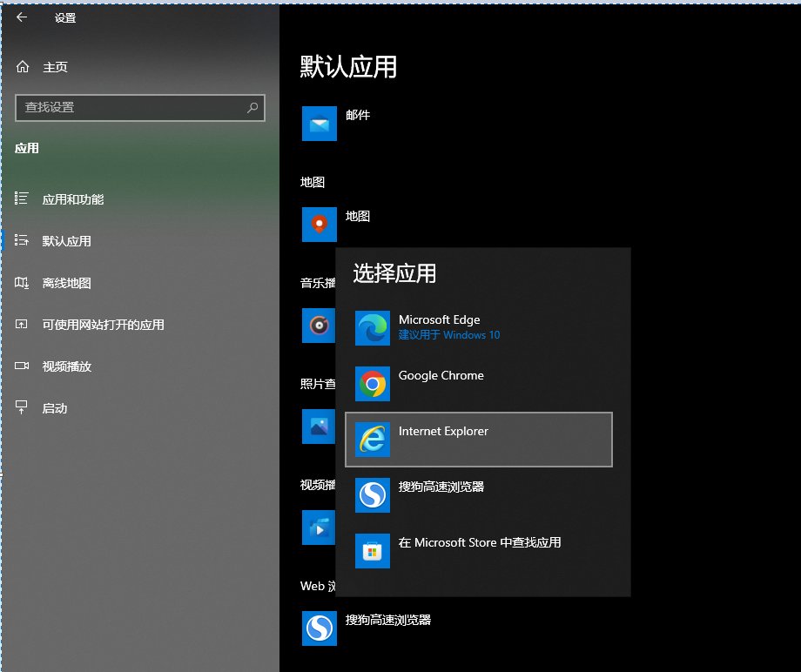This screenshot has width=801, height=672.
Task: Choose Microsoft Edge icon in popup
Action: 373,328
